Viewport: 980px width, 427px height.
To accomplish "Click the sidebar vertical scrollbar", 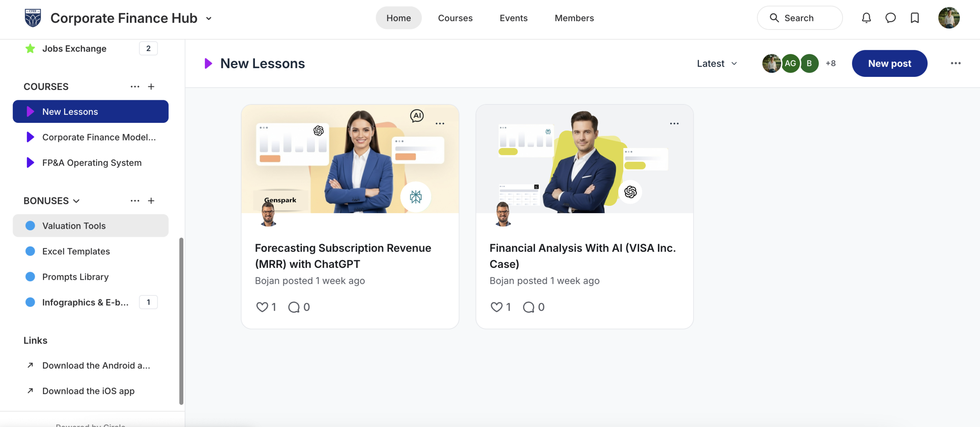I will pos(181,321).
